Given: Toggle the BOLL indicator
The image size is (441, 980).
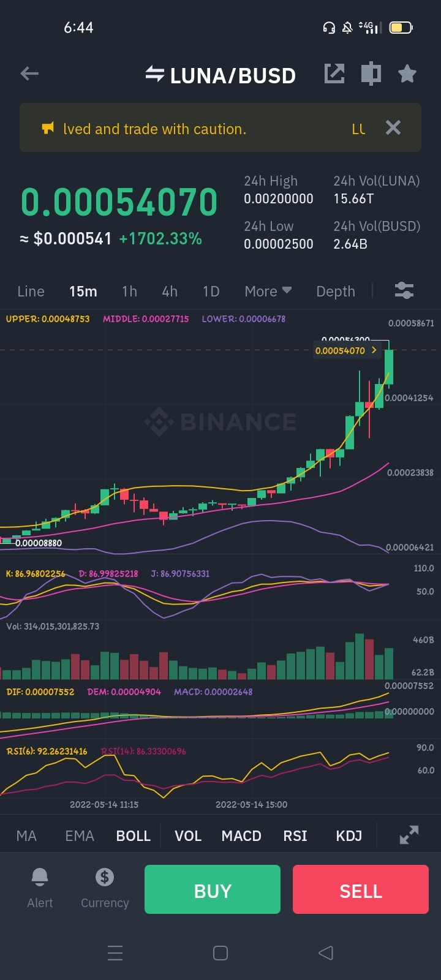Looking at the screenshot, I should (134, 836).
